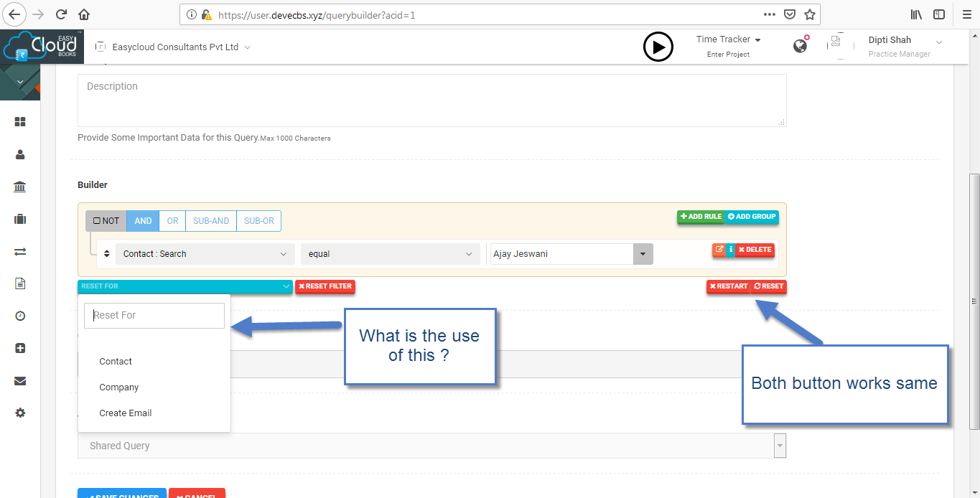
Task: Choose Company from Reset For list
Action: [x=119, y=387]
